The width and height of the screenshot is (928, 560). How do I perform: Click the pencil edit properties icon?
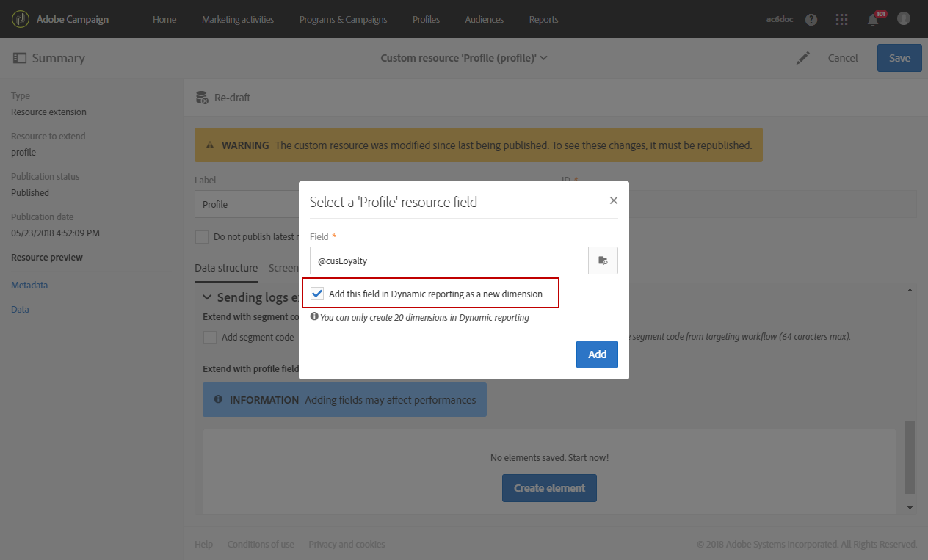pyautogui.click(x=804, y=58)
